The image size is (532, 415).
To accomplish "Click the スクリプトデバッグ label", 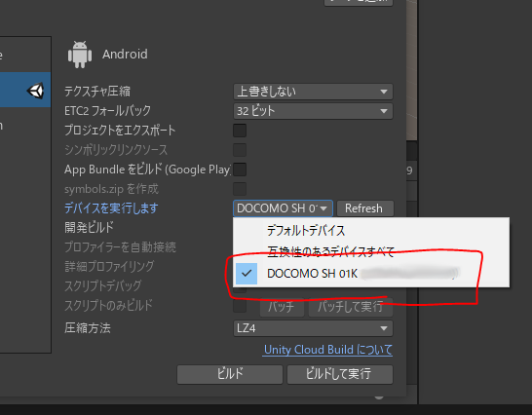I will (x=102, y=286).
